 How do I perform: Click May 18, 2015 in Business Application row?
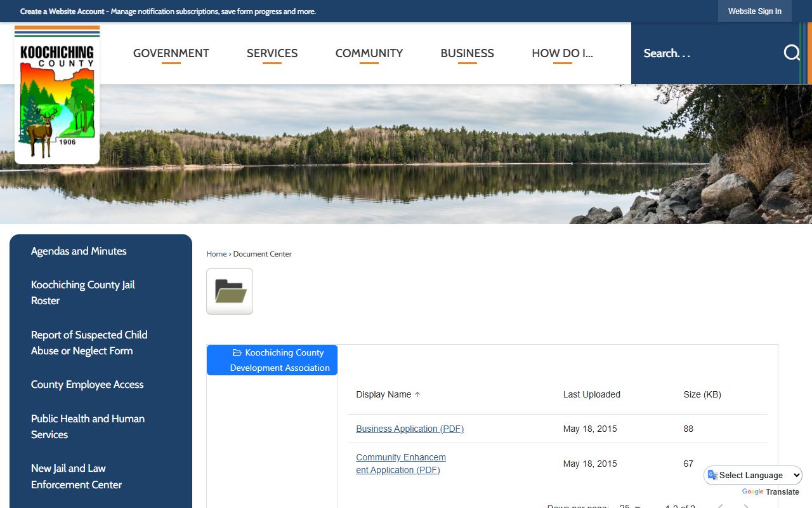tap(590, 429)
